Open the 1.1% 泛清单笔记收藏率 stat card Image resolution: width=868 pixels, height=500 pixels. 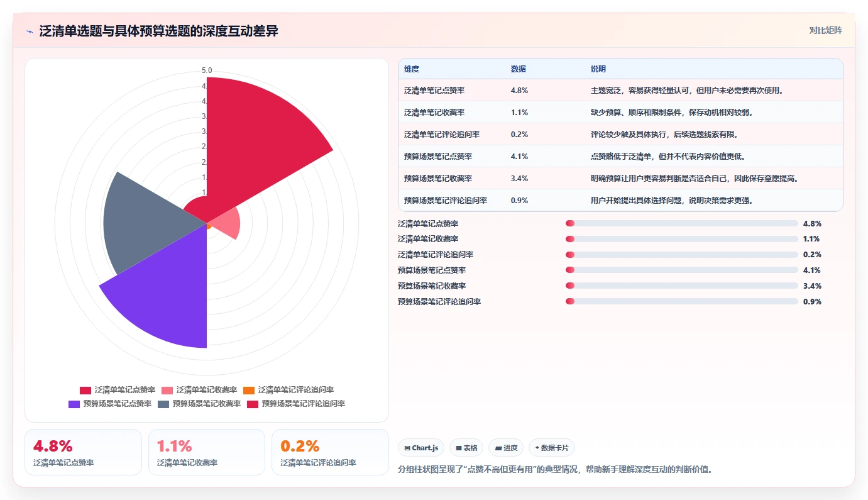(207, 452)
